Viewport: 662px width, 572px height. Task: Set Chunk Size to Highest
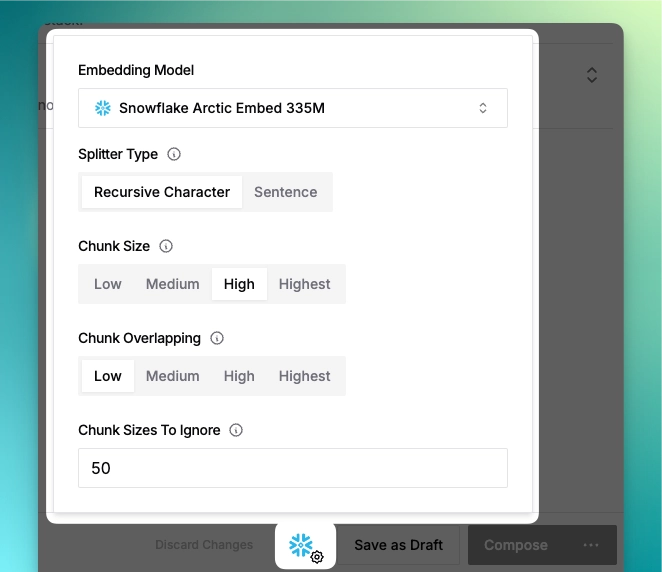pos(304,284)
